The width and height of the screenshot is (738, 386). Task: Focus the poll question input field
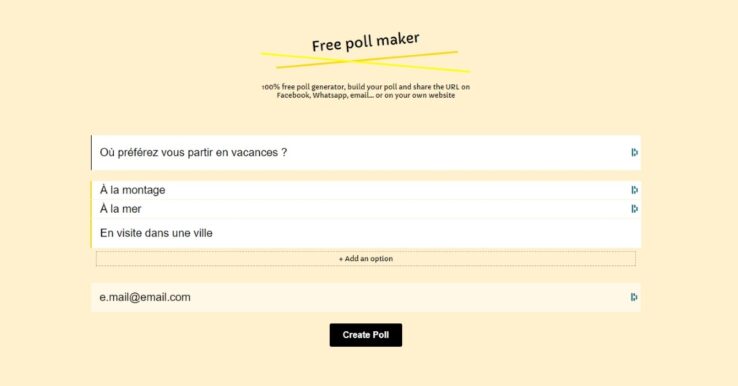pyautogui.click(x=366, y=153)
